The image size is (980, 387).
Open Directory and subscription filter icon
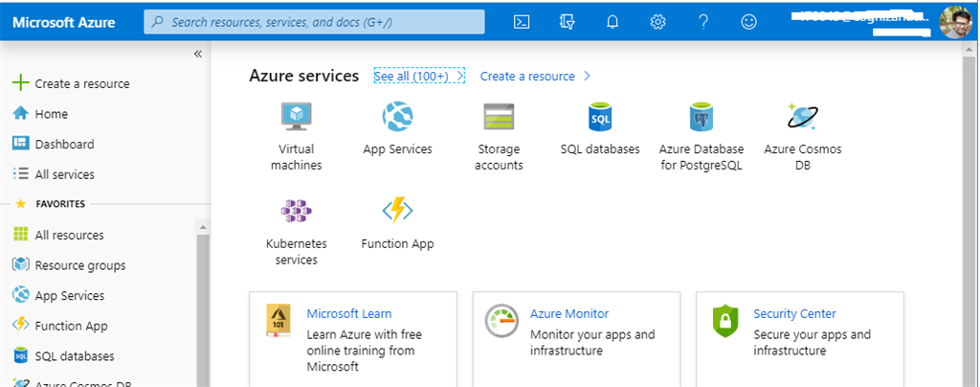point(567,22)
